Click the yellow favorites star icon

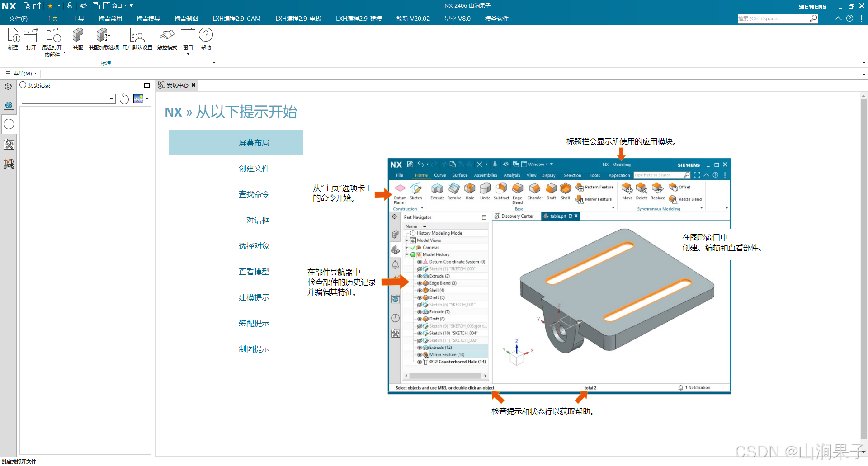50,6
